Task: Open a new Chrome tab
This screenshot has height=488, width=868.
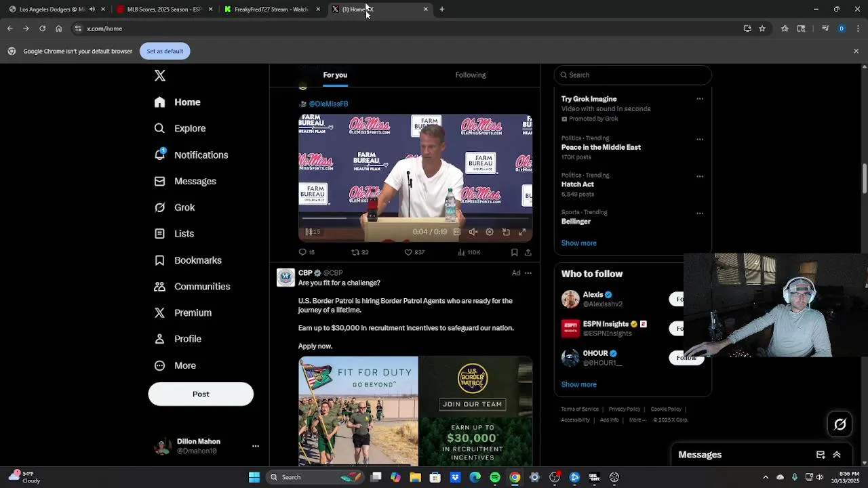Action: pos(442,9)
